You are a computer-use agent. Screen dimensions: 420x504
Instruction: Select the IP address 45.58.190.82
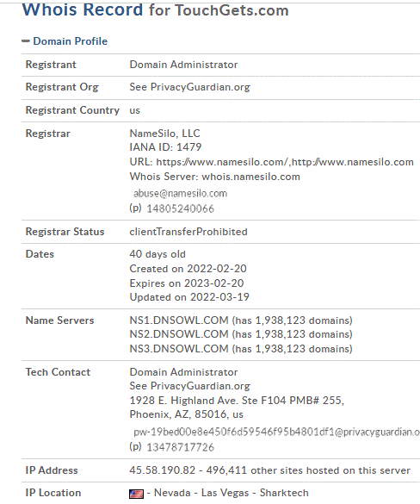coord(163,470)
